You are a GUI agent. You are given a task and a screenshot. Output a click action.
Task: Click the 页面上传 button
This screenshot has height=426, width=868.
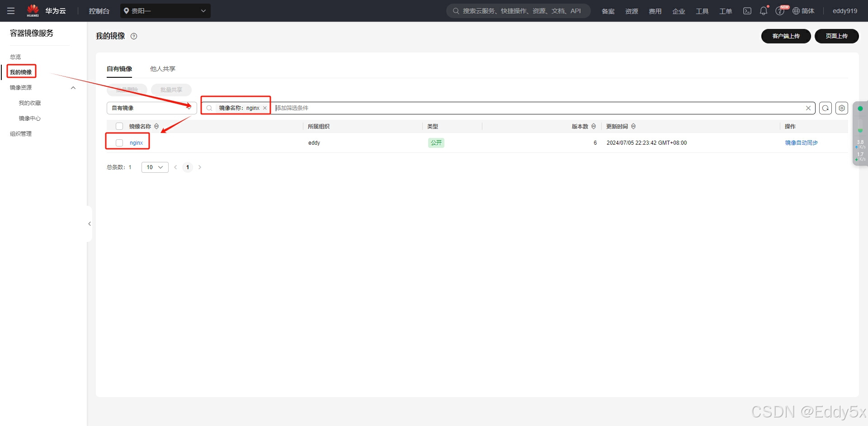pyautogui.click(x=837, y=36)
